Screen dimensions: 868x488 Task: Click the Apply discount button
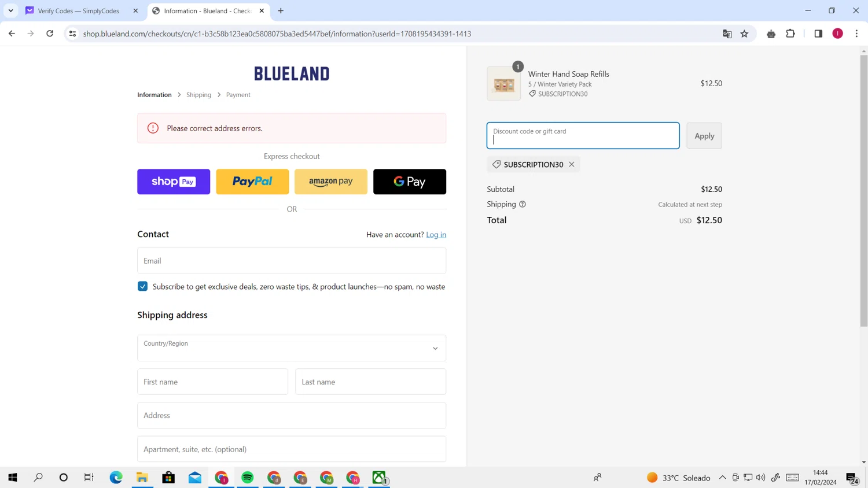704,136
